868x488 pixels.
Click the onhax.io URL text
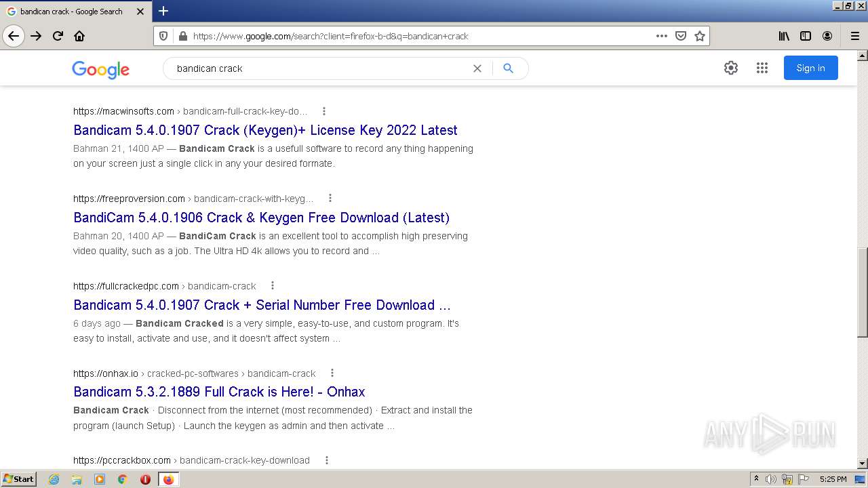(x=106, y=373)
